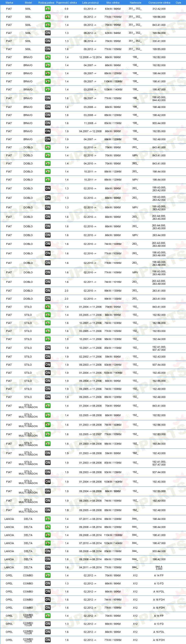186x644 pixels.
Task: Select the Rodzaj paliwa column header
Action: tap(46, 3)
